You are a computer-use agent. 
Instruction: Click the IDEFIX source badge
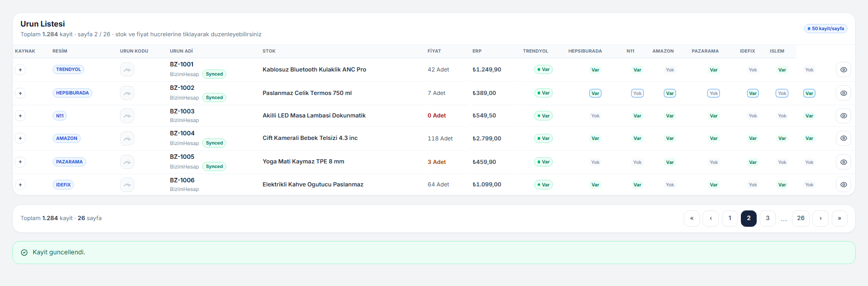tap(63, 184)
